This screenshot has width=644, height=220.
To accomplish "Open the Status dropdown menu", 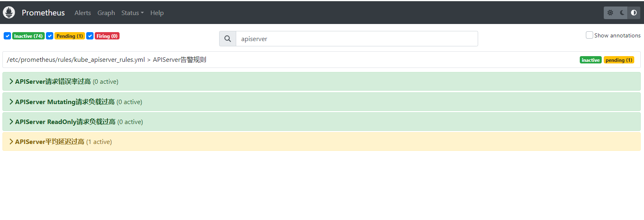I will 132,13.
